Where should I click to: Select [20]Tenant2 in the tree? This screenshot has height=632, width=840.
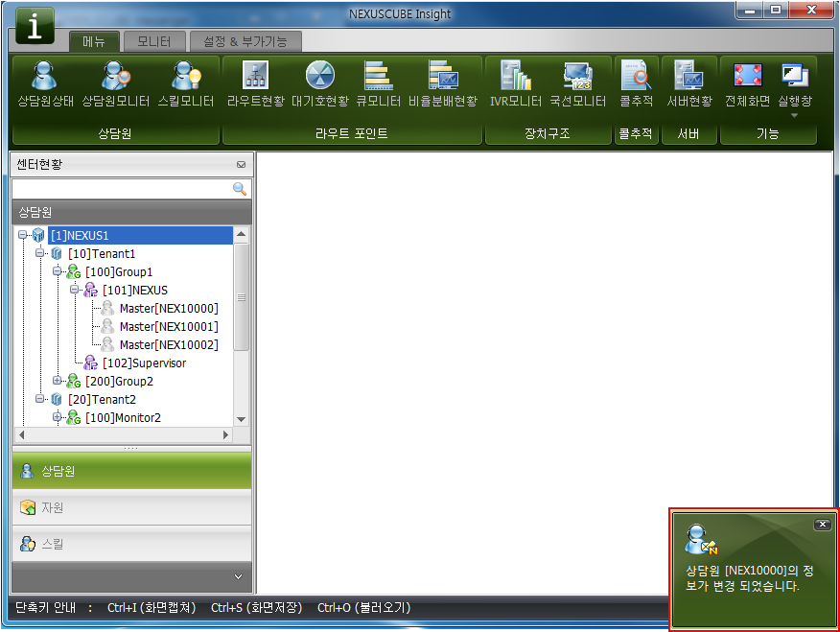click(102, 399)
